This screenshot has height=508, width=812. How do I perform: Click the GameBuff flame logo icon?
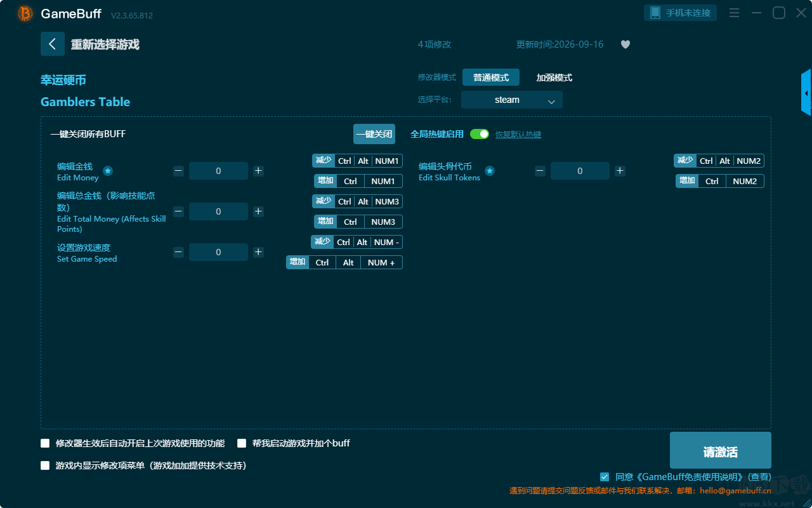click(25, 13)
